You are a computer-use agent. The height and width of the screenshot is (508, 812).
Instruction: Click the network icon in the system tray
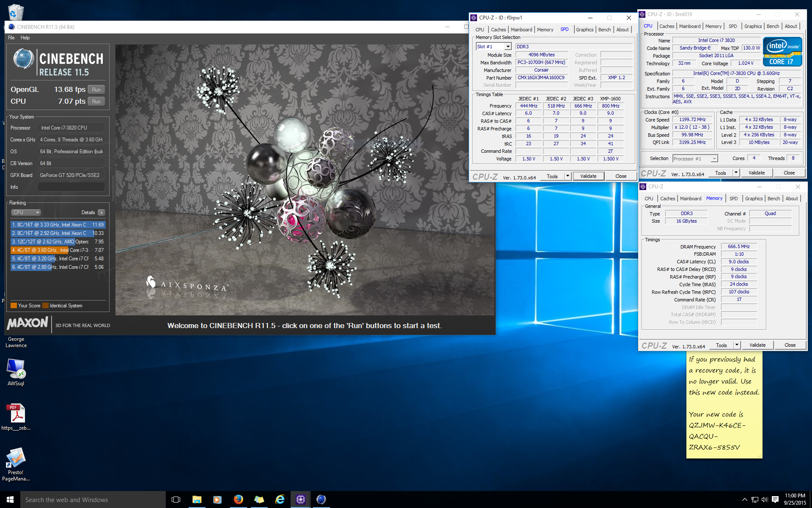pyautogui.click(x=754, y=500)
